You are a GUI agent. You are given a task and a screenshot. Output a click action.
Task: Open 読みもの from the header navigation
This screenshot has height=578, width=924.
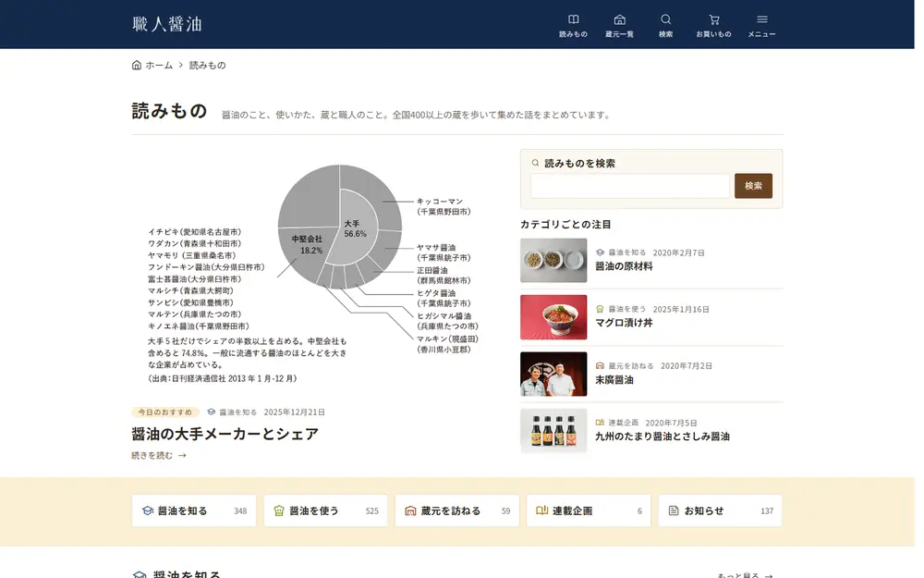pos(573,26)
